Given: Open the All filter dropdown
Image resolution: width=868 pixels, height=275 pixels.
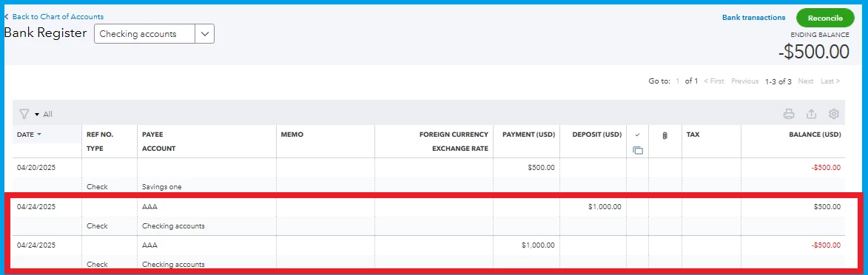Looking at the screenshot, I should pyautogui.click(x=44, y=114).
